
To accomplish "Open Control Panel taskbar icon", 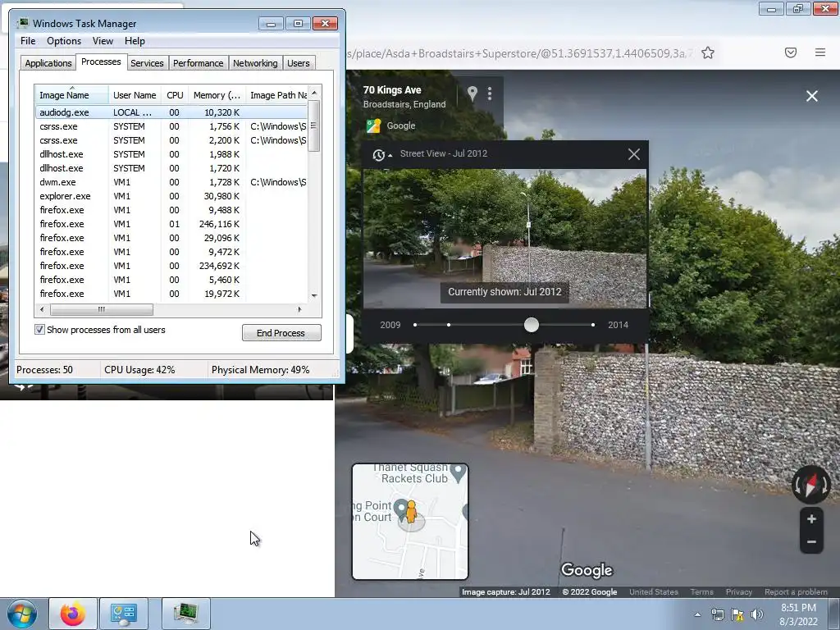I will click(x=124, y=614).
